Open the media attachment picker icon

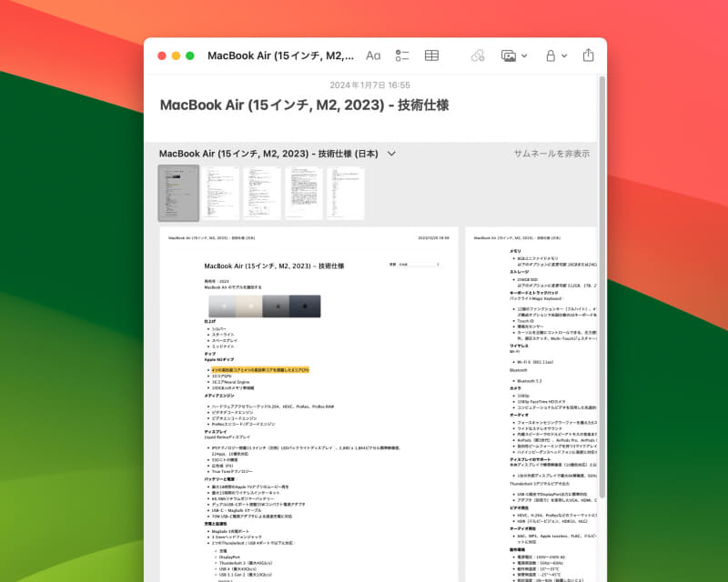[x=511, y=55]
